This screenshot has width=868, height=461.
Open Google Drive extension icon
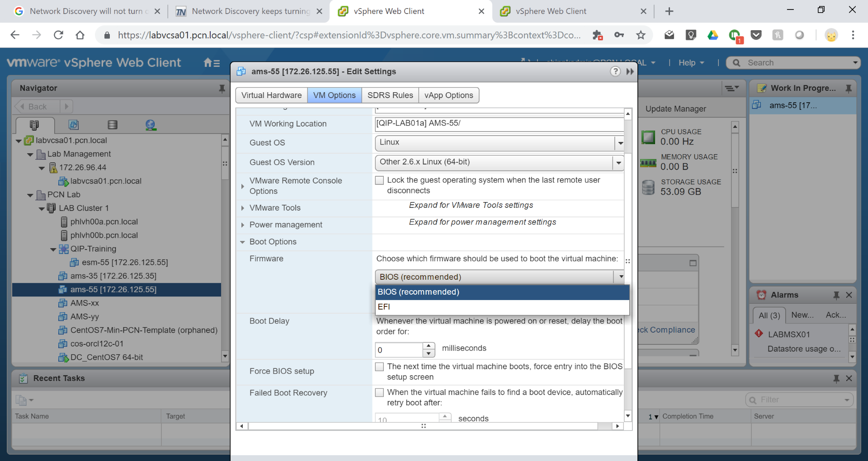pos(713,35)
